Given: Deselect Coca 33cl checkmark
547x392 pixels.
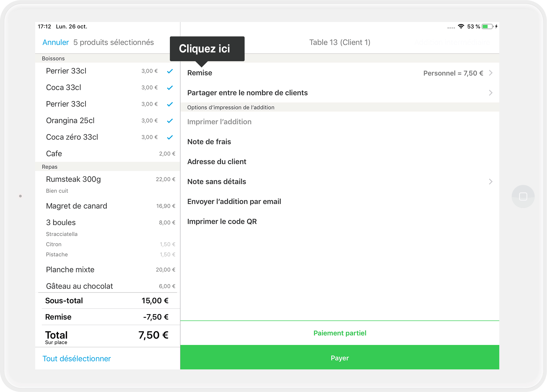Looking at the screenshot, I should (170, 88).
